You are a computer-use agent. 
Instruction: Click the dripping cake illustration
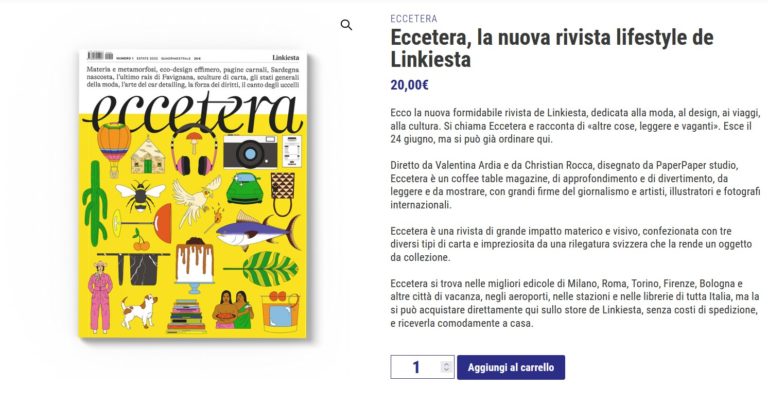point(195,264)
